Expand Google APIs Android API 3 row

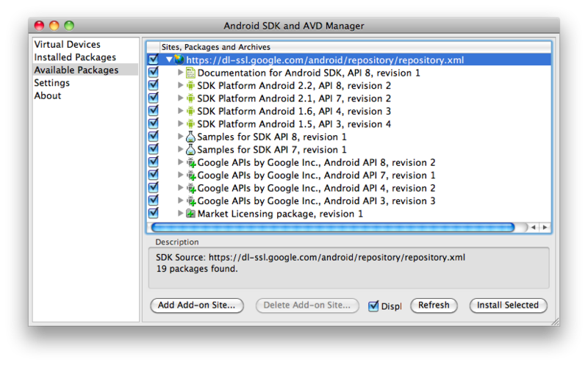pyautogui.click(x=180, y=200)
